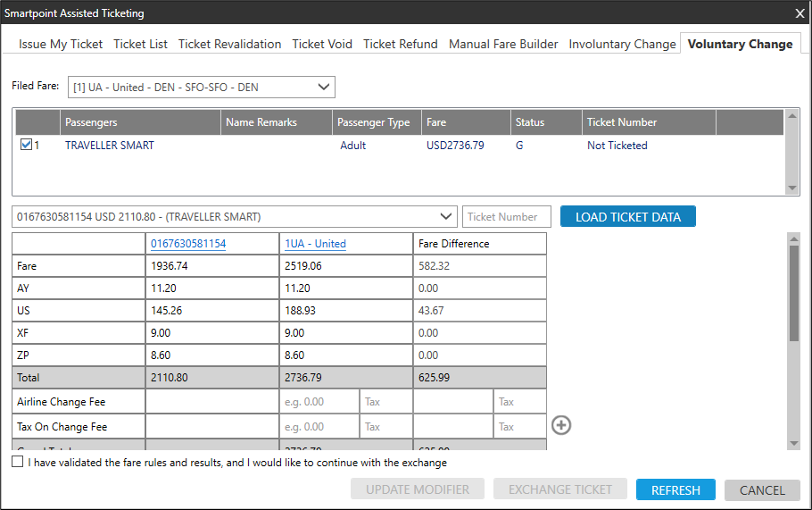This screenshot has width=812, height=510.
Task: Go to the Manual Fare Builder tab
Action: [503, 44]
